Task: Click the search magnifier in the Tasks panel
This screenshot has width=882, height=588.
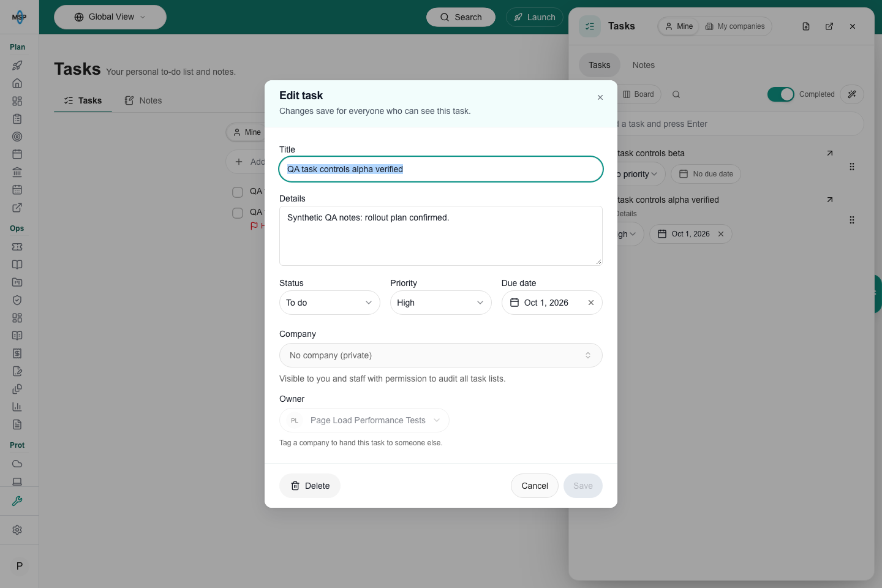Action: pyautogui.click(x=676, y=94)
